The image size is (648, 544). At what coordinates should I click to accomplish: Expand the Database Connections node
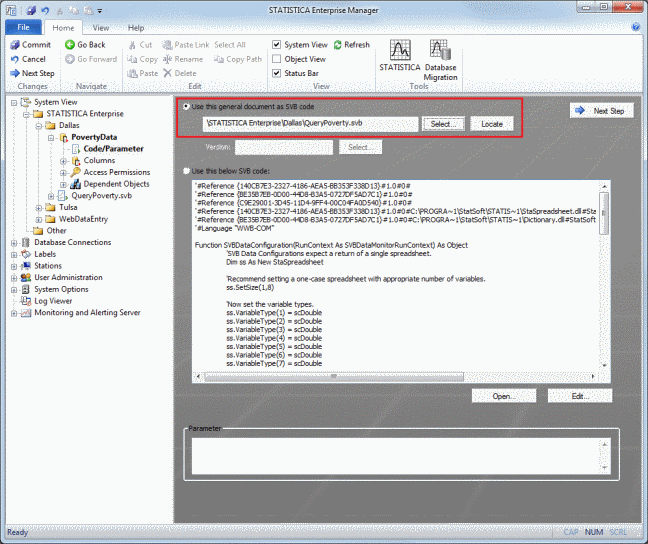(14, 243)
